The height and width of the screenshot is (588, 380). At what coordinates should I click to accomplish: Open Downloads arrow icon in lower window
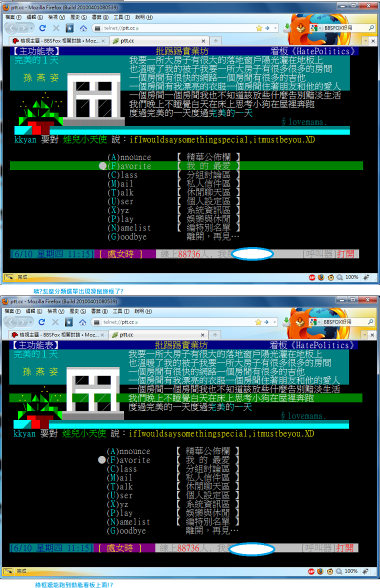pos(286,321)
